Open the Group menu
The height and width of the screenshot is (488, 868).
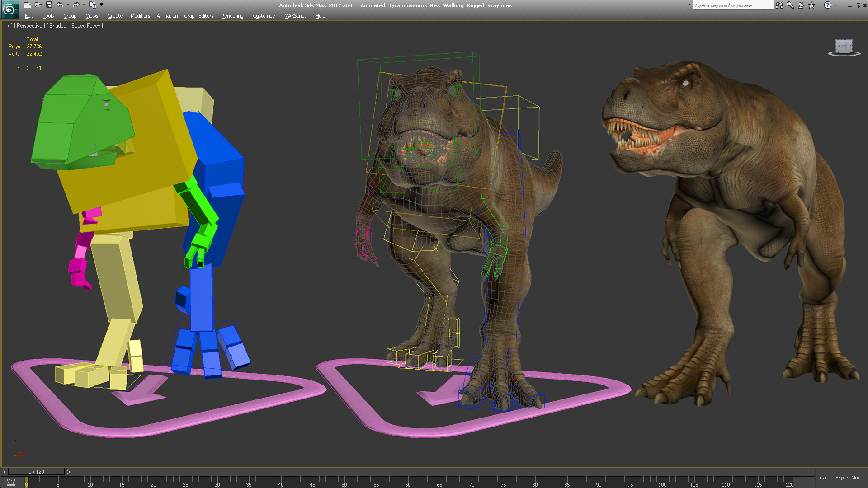point(70,16)
